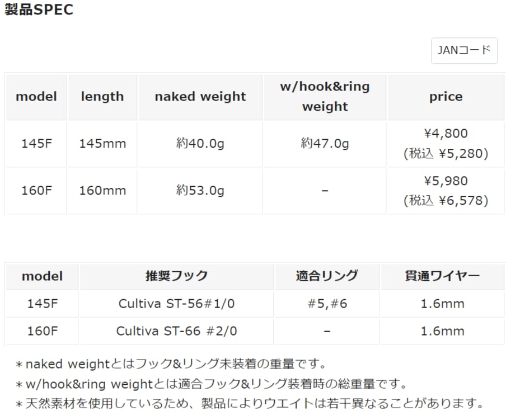Click the w/hook&ring weight column header

(x=325, y=97)
